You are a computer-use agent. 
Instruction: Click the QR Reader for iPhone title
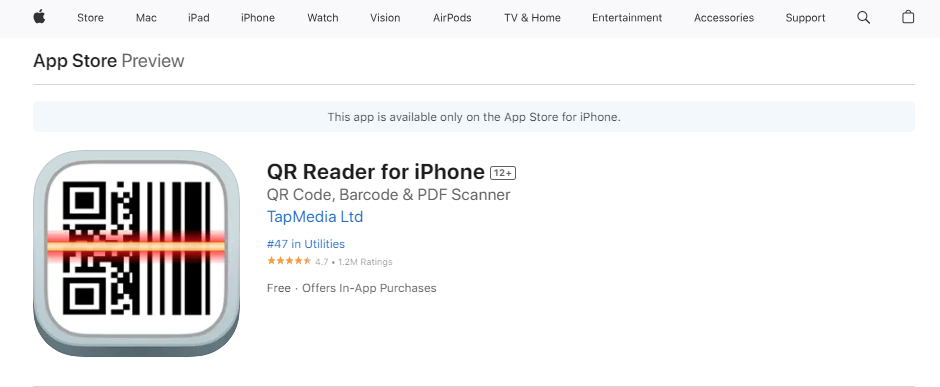(x=375, y=172)
